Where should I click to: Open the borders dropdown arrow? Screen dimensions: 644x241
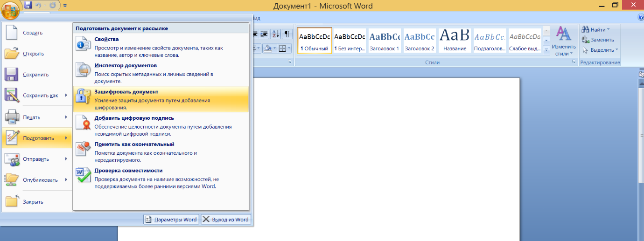click(x=289, y=48)
